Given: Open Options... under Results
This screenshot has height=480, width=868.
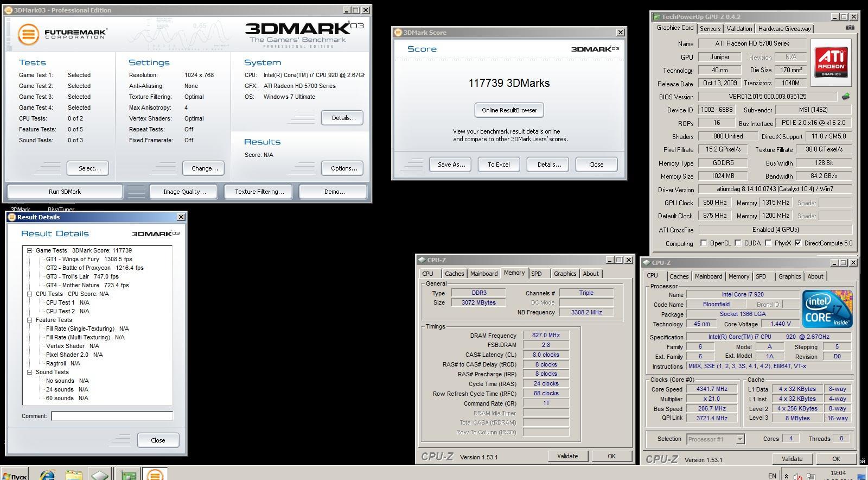Looking at the screenshot, I should [x=342, y=168].
